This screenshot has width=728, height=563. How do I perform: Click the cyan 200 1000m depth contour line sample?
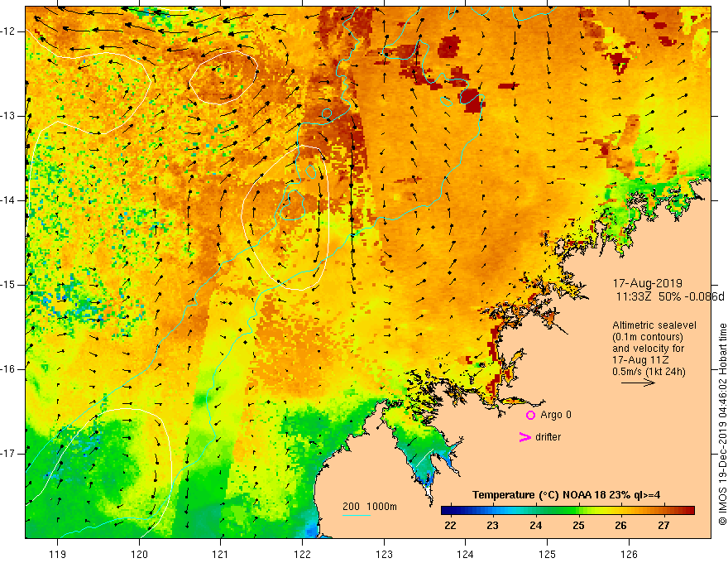coord(356,515)
